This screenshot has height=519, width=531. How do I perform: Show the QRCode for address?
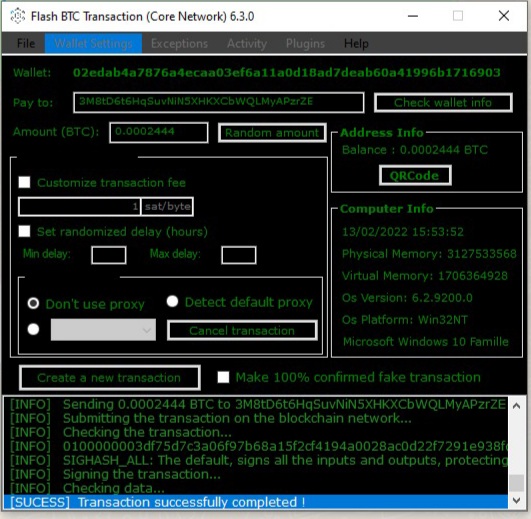pos(415,175)
